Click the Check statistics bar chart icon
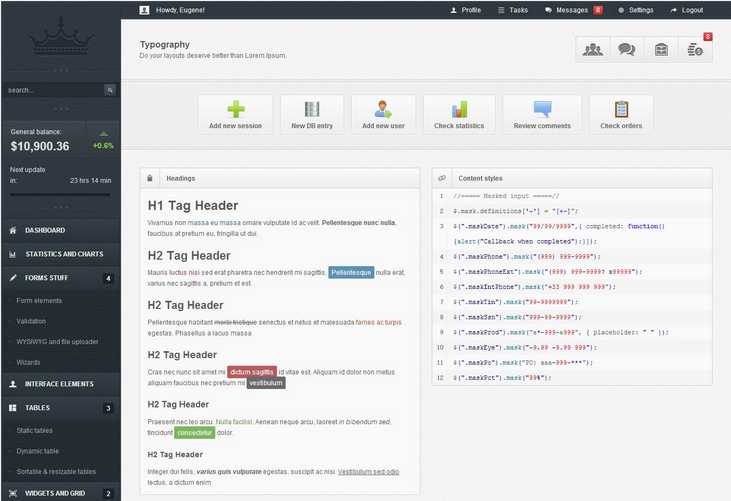Image resolution: width=731 pixels, height=501 pixels. 459,110
